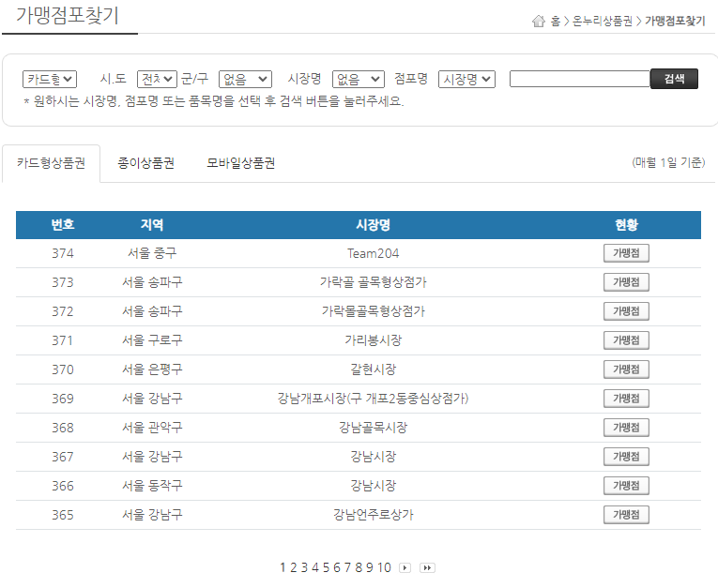718x588 pixels.
Task: Go to page 10
Action: click(x=384, y=568)
